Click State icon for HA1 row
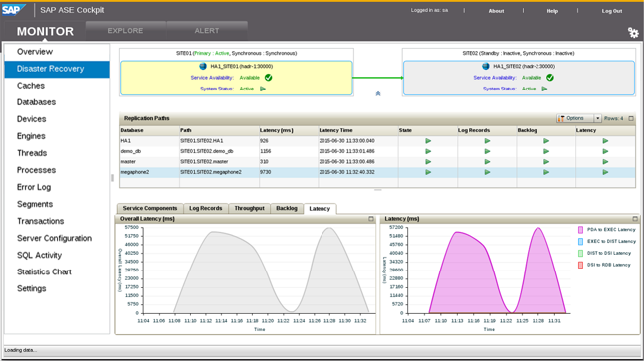This screenshot has height=361, width=644. pyautogui.click(x=428, y=141)
